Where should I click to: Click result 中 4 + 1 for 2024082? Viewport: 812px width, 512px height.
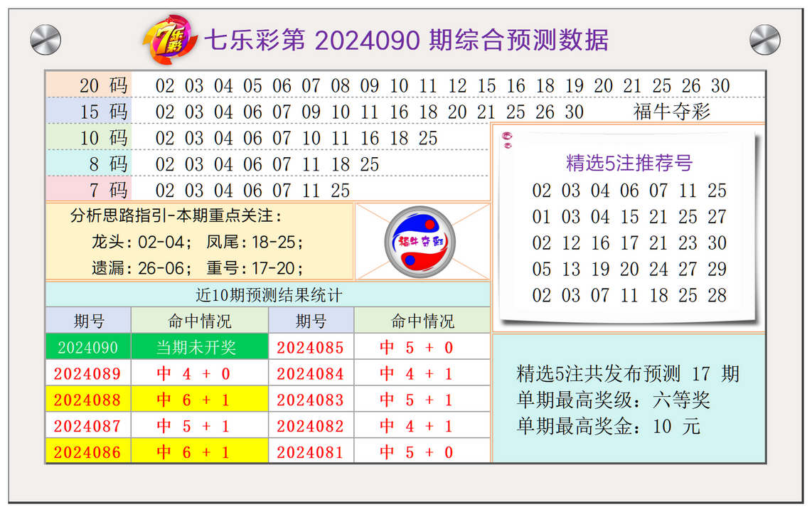point(422,426)
